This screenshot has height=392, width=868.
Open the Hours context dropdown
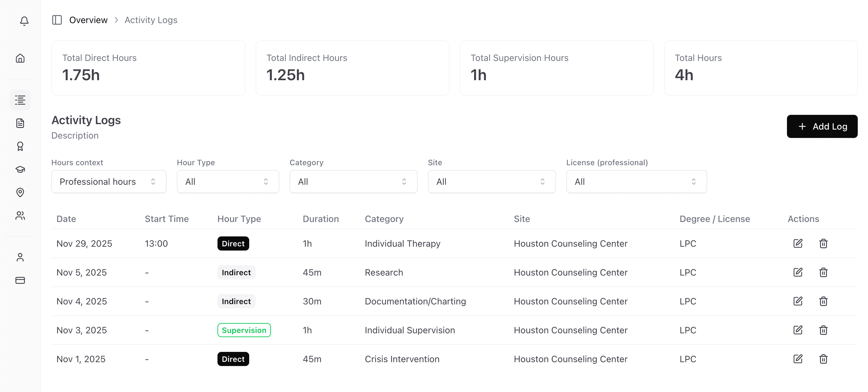[109, 182]
